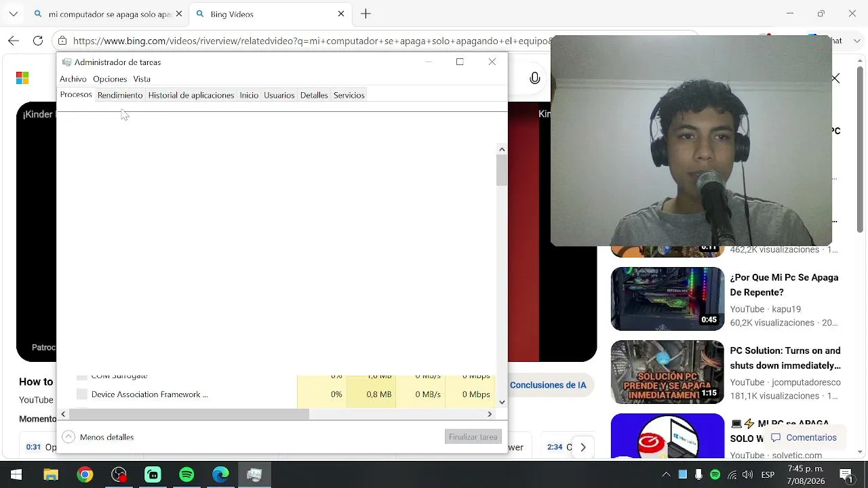The image size is (868, 488).
Task: Open the Windows Start menu
Action: tap(16, 474)
